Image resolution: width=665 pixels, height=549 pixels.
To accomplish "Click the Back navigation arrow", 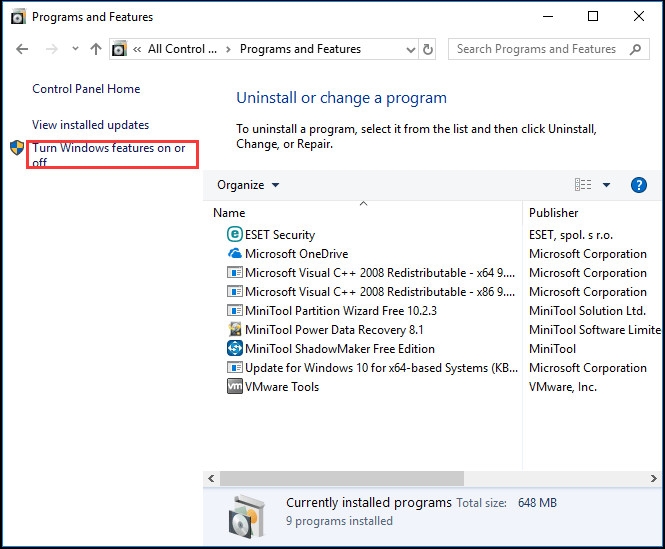I will tap(22, 49).
